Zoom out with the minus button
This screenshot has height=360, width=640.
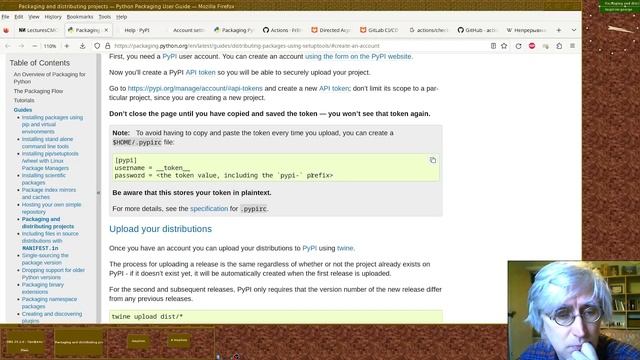(x=35, y=46)
